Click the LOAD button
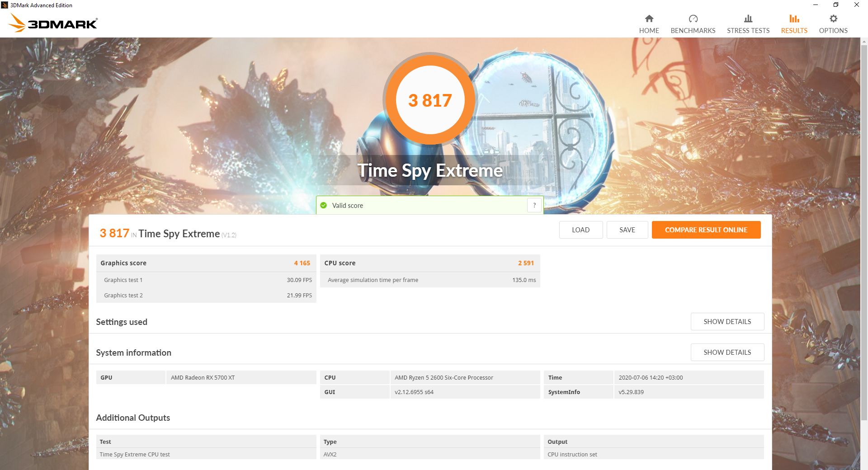The height and width of the screenshot is (470, 868). pyautogui.click(x=581, y=230)
